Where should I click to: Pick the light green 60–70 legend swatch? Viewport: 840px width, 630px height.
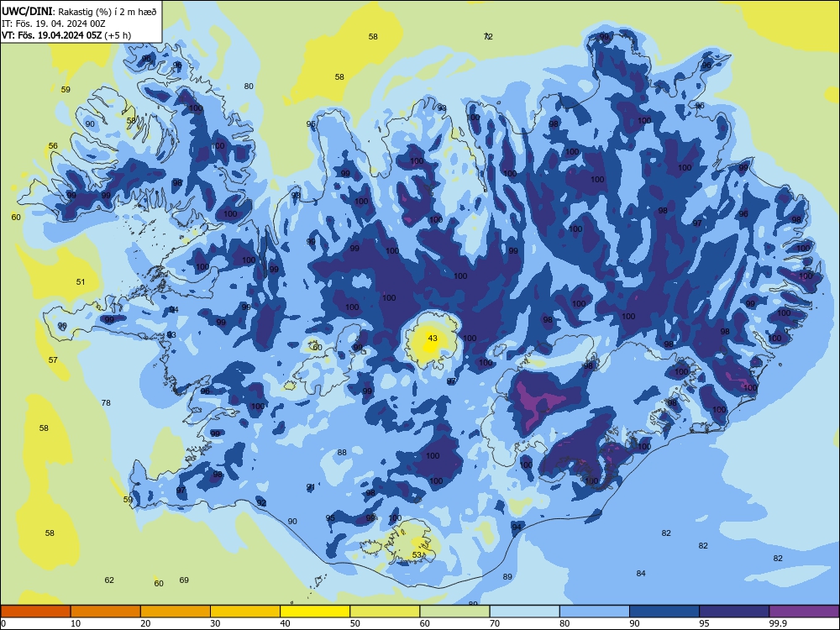pyautogui.click(x=454, y=612)
